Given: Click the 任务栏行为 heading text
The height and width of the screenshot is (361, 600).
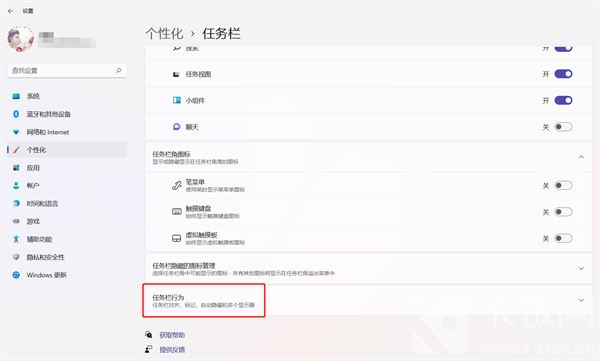Looking at the screenshot, I should [x=168, y=297].
